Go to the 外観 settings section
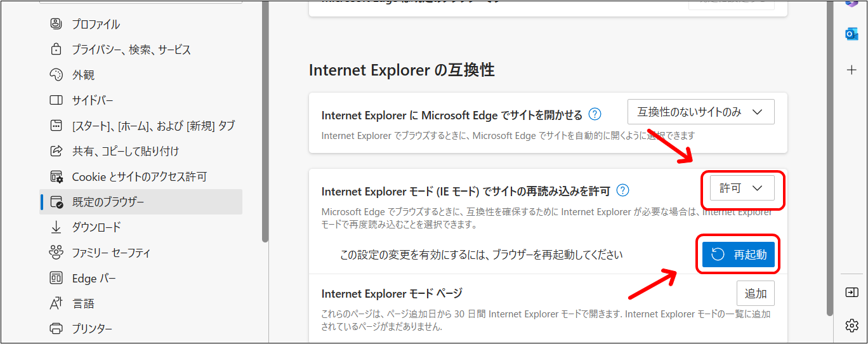 (141, 75)
